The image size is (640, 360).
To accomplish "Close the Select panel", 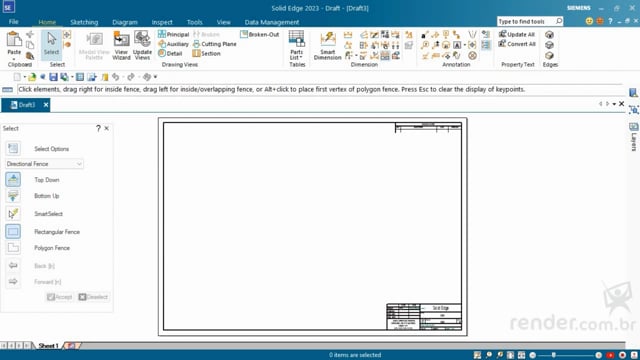I will (107, 128).
